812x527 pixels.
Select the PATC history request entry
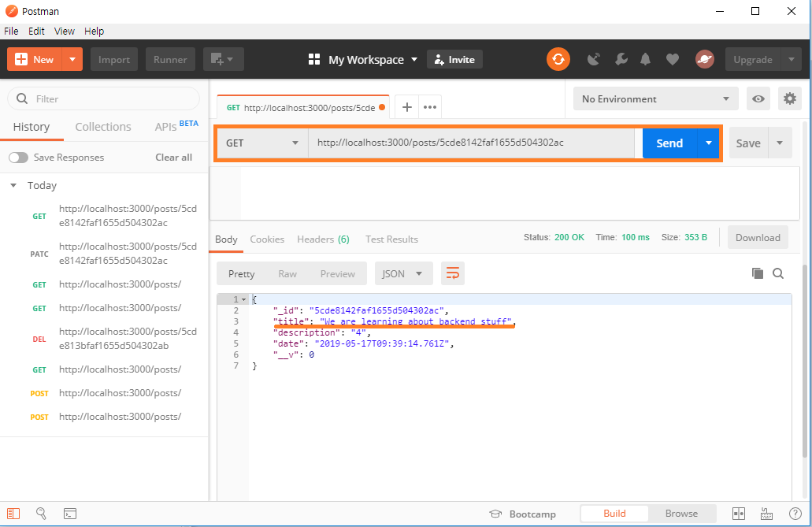[x=104, y=254]
